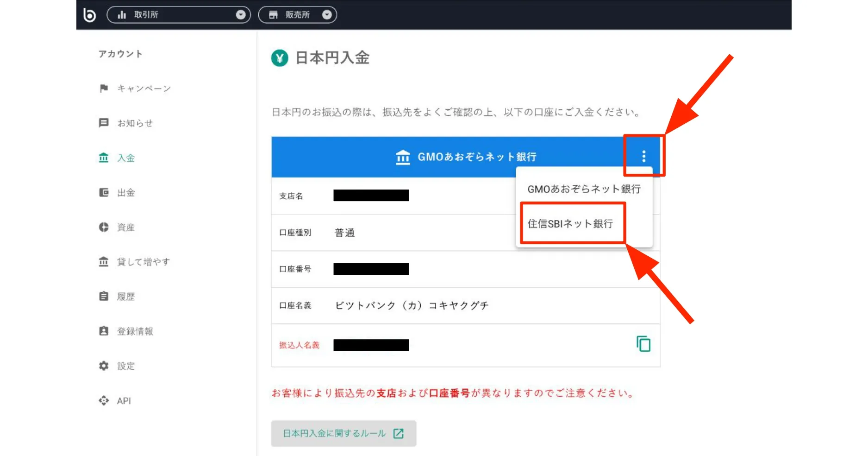Viewport: 868px width, 456px height.
Task: Click the 口座名義 account holder name text
Action: (x=412, y=305)
